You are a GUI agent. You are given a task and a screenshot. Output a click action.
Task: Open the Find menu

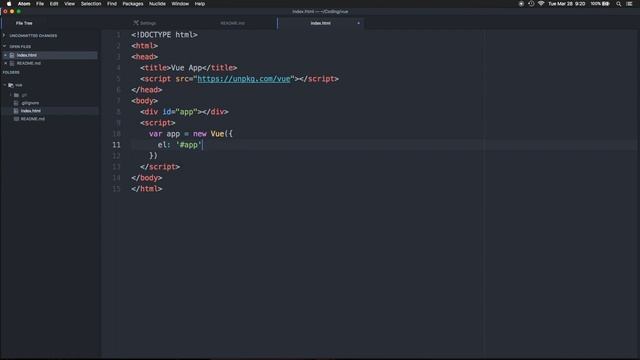112,4
